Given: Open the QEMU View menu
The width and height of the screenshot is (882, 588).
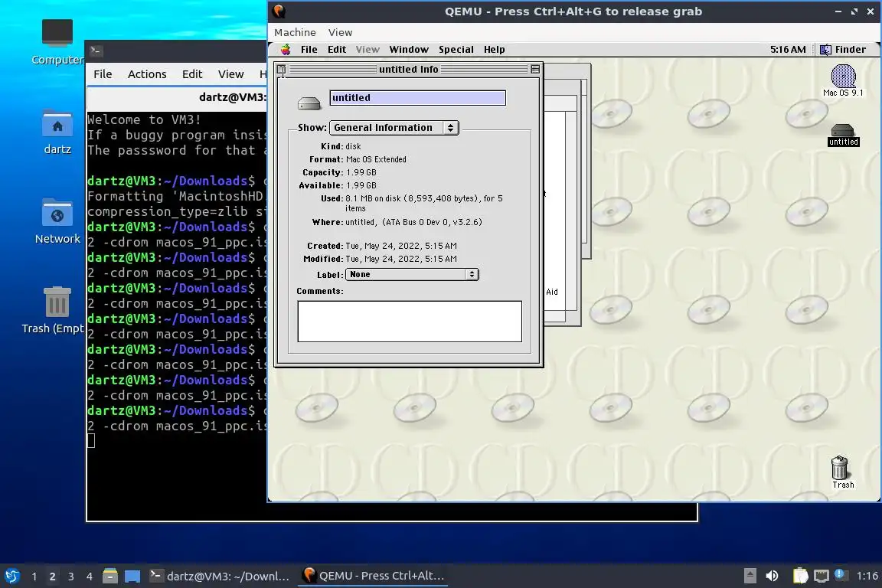Looking at the screenshot, I should click(340, 33).
